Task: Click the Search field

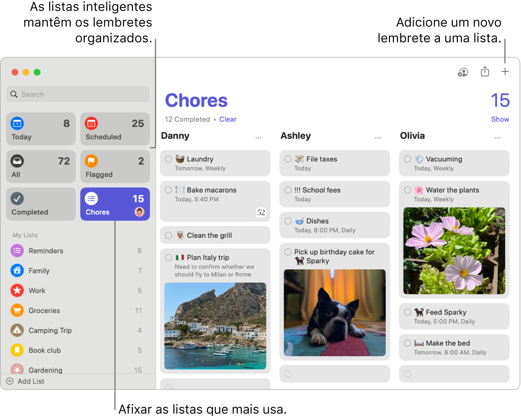Action: [78, 94]
